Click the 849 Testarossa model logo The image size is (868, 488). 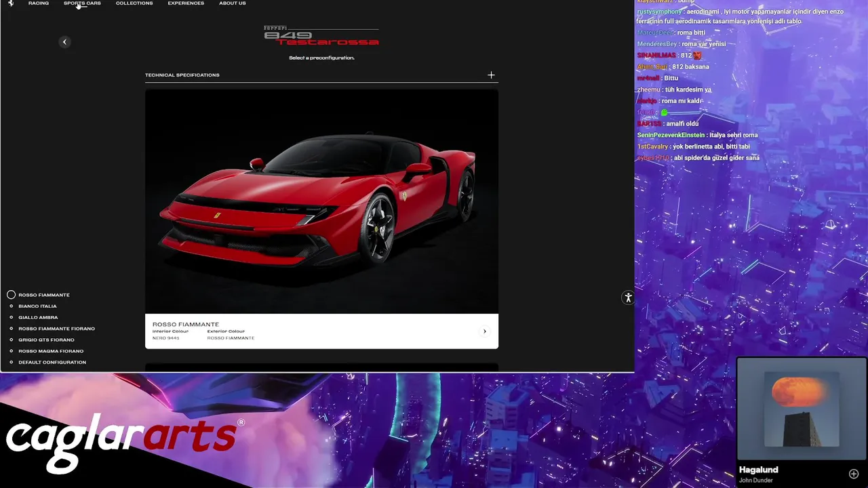pyautogui.click(x=321, y=37)
